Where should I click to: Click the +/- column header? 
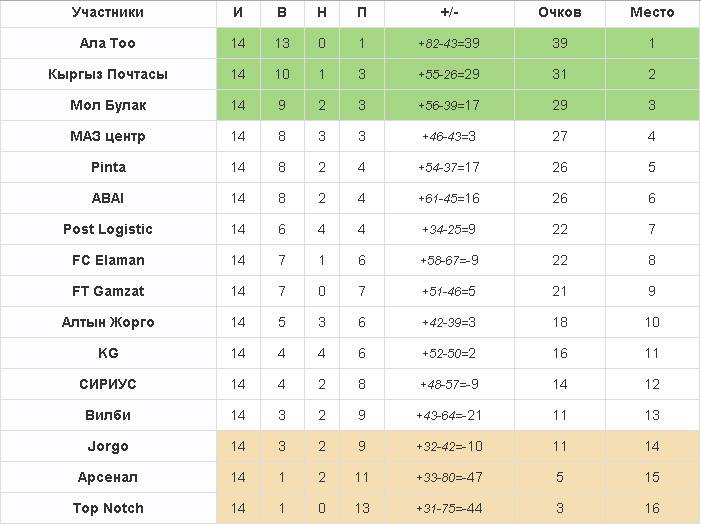[449, 12]
